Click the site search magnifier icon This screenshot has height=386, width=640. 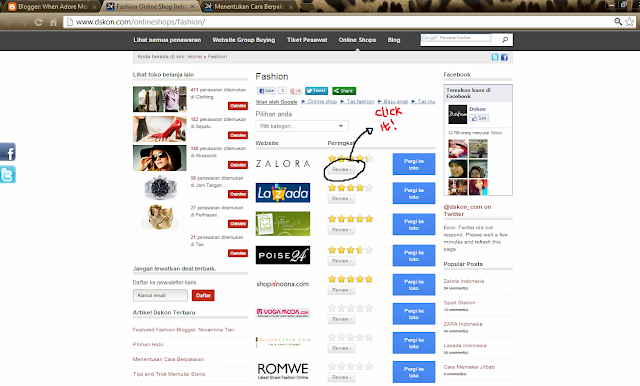(x=505, y=40)
